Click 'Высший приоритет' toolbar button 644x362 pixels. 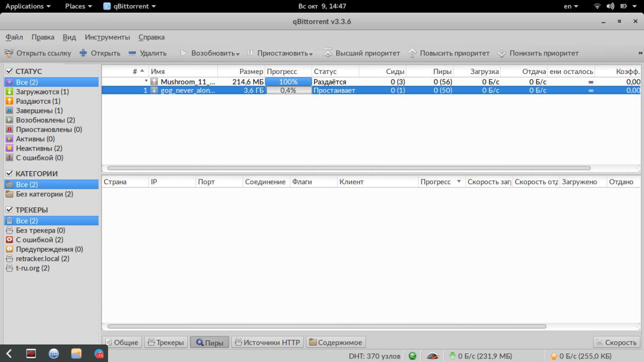tap(362, 53)
